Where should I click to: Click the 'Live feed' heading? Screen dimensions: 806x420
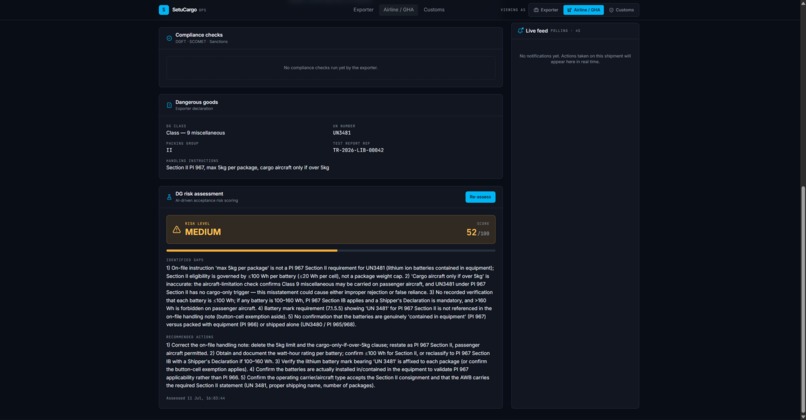click(x=536, y=31)
